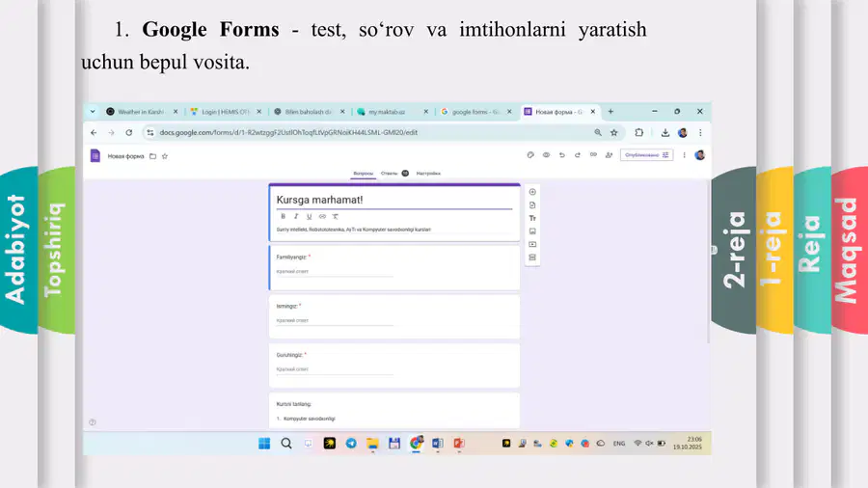Click the ENG language indicator
Screen dimensions: 868x488
pyautogui.click(x=619, y=444)
